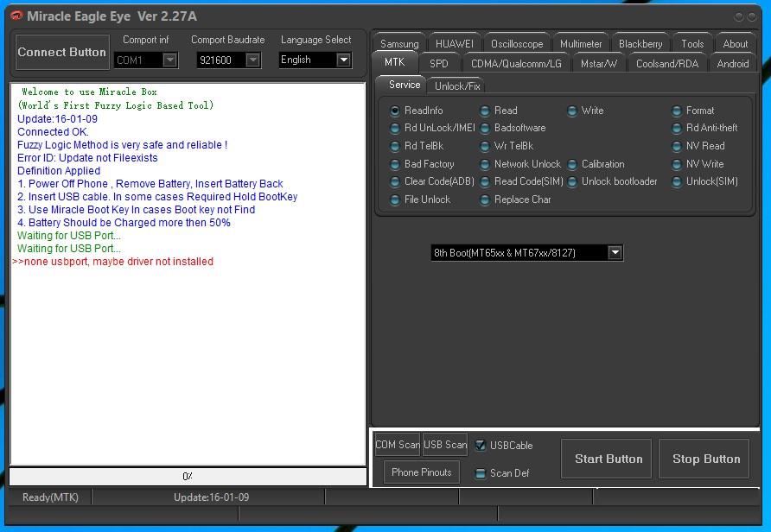771x532 pixels.
Task: Select the File Unlock option
Action: [x=420, y=199]
